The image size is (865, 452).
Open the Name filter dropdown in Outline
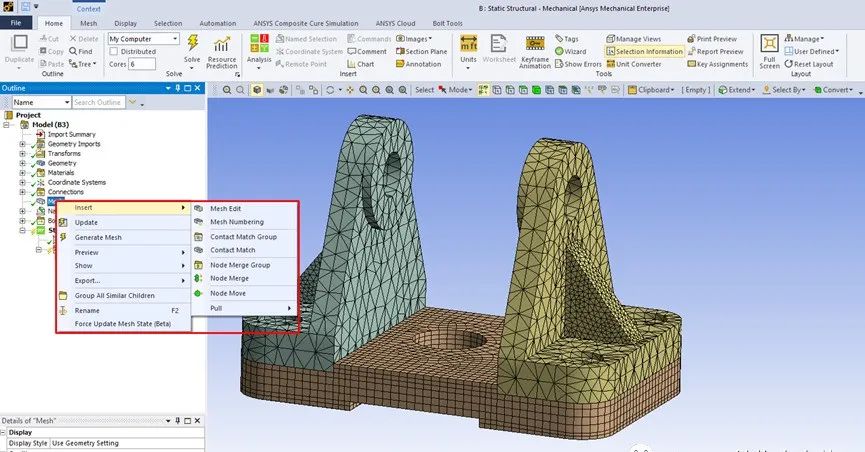[42, 103]
